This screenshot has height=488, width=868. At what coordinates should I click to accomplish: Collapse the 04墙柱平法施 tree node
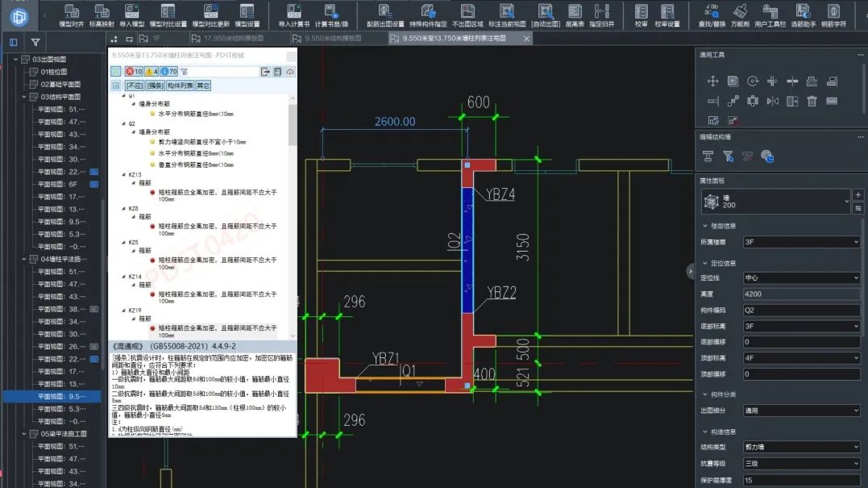pos(24,259)
